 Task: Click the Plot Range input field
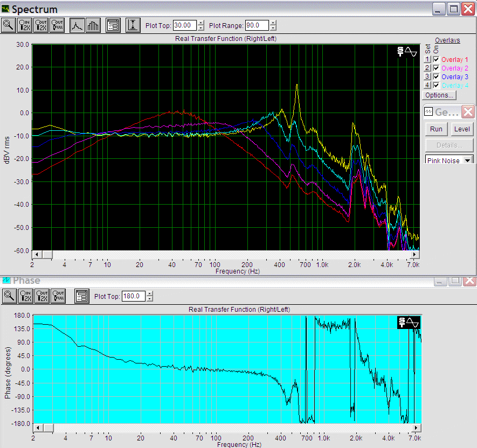(257, 25)
